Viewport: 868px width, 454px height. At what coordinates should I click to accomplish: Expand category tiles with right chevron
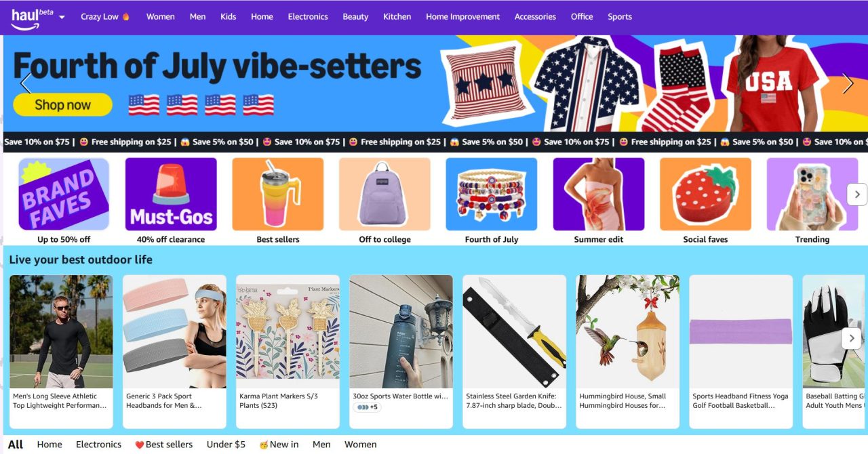(x=857, y=194)
